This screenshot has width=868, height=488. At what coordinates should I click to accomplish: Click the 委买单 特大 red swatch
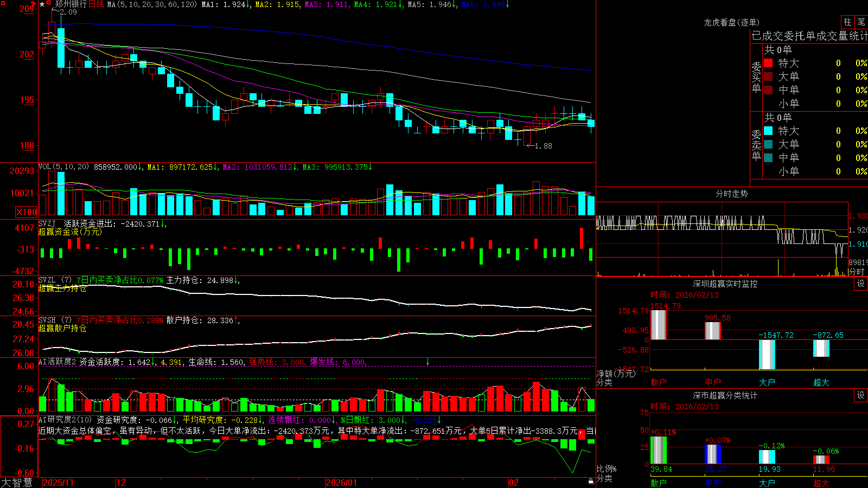768,63
